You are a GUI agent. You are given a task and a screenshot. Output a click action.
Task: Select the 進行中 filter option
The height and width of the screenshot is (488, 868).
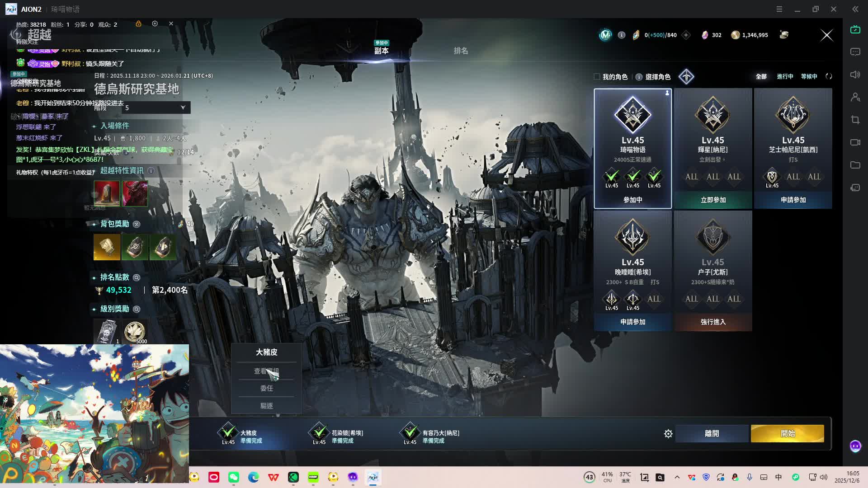785,76
